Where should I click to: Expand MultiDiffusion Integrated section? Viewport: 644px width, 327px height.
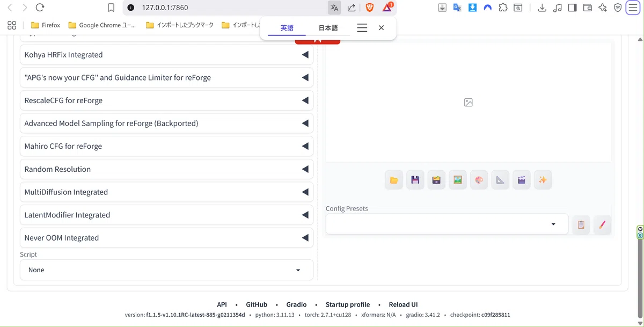pos(166,192)
